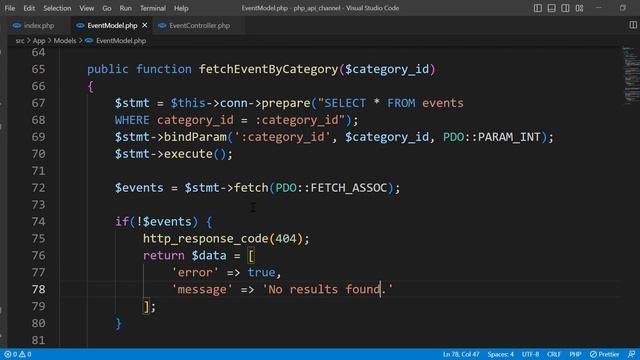The height and width of the screenshot is (360, 640).
Task: Click the PDO::PARAM_INT constant
Action: pyautogui.click(x=492, y=137)
